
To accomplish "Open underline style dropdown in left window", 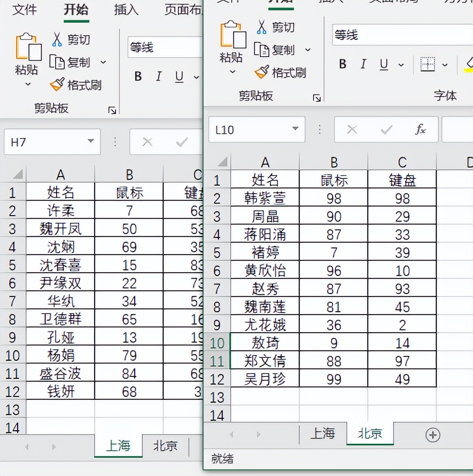I will point(197,77).
